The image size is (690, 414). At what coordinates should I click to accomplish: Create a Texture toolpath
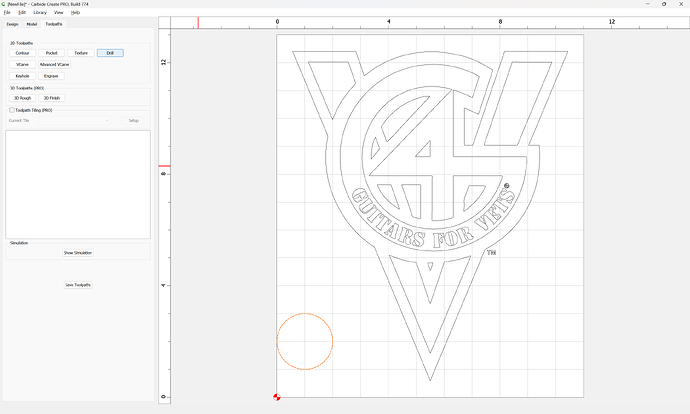pyautogui.click(x=81, y=53)
